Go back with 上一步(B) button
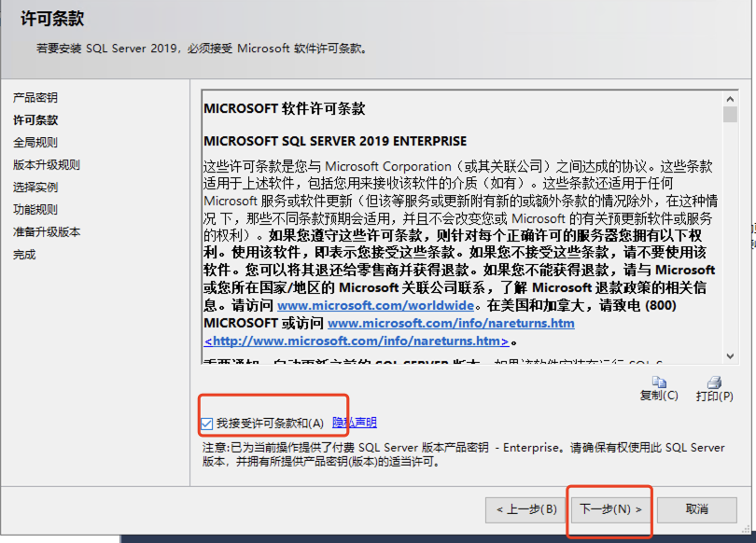The height and width of the screenshot is (543, 756). (x=526, y=509)
